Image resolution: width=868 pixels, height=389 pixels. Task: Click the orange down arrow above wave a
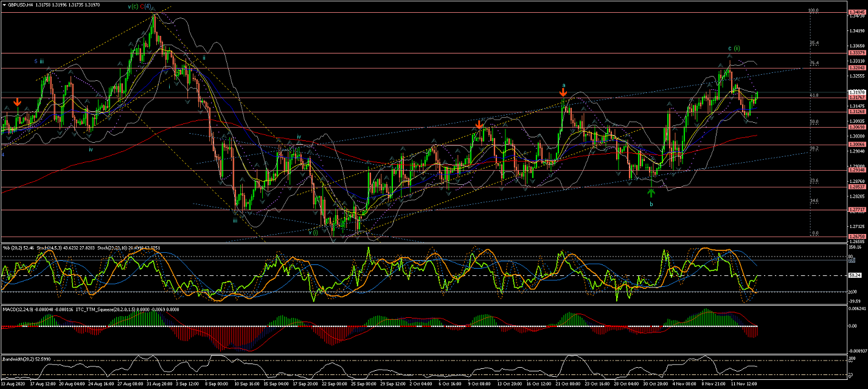(x=563, y=93)
